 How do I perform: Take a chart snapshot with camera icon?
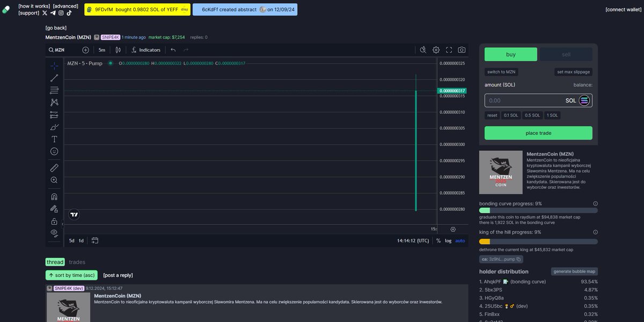(x=462, y=50)
